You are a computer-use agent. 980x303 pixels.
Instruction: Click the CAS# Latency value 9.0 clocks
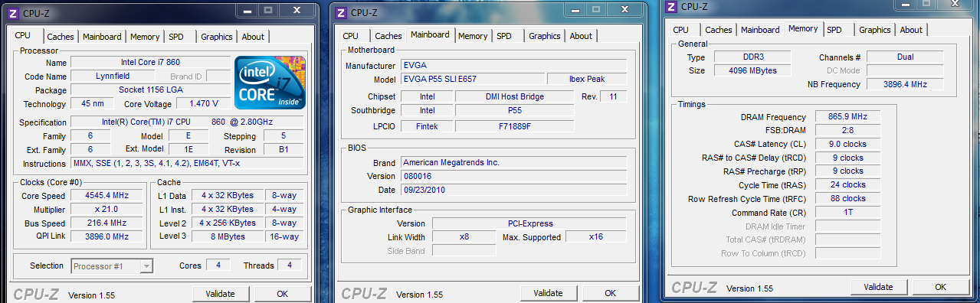pyautogui.click(x=847, y=143)
